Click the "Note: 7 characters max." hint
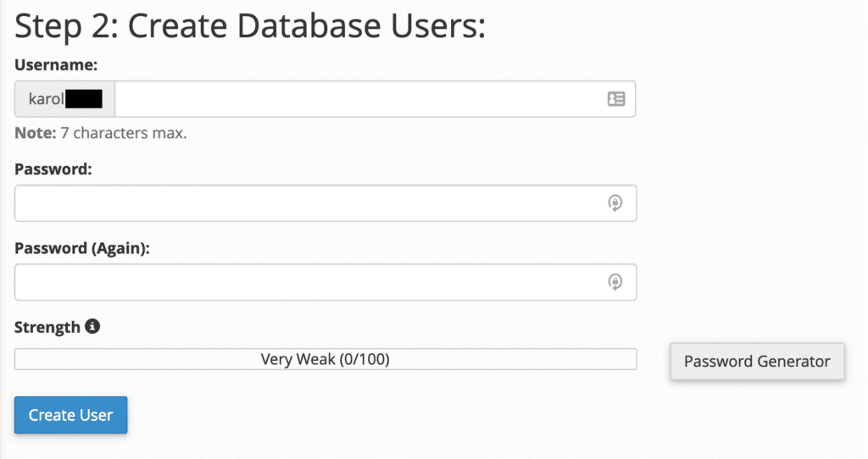The height and width of the screenshot is (459, 868). tap(100, 133)
